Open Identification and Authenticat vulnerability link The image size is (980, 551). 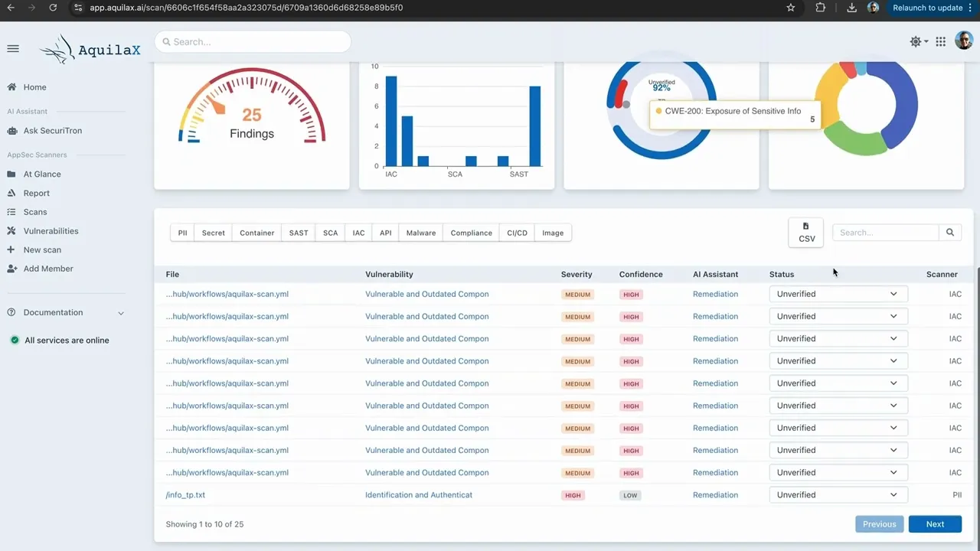pyautogui.click(x=419, y=495)
